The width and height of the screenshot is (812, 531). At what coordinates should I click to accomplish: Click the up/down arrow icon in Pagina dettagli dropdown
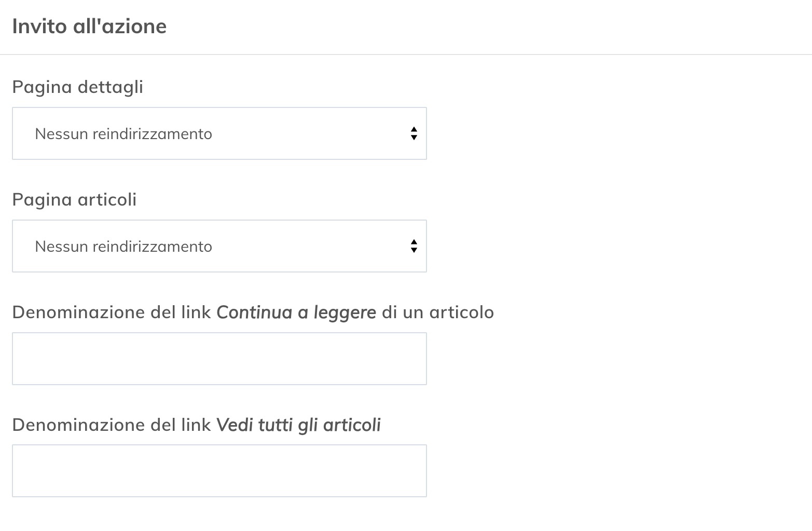click(x=414, y=133)
